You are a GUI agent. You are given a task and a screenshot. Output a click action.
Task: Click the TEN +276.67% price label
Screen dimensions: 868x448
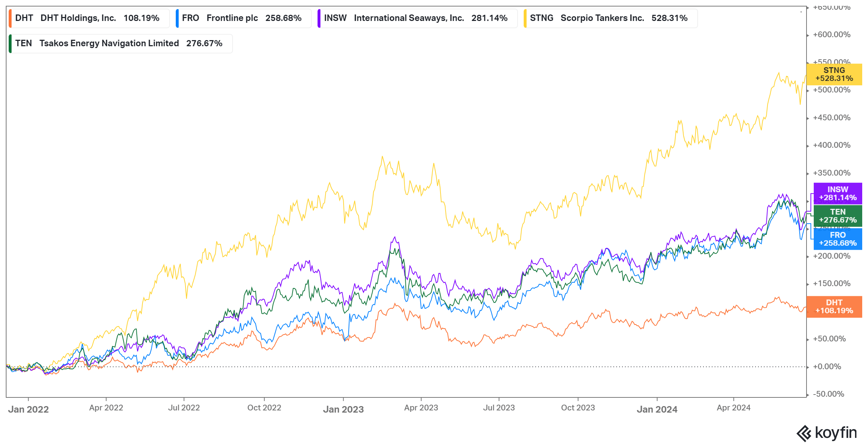(837, 216)
